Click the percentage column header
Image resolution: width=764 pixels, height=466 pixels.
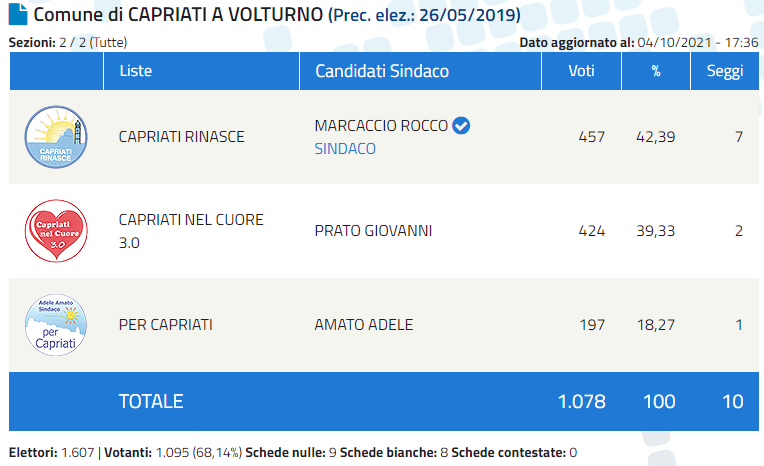[x=656, y=71]
